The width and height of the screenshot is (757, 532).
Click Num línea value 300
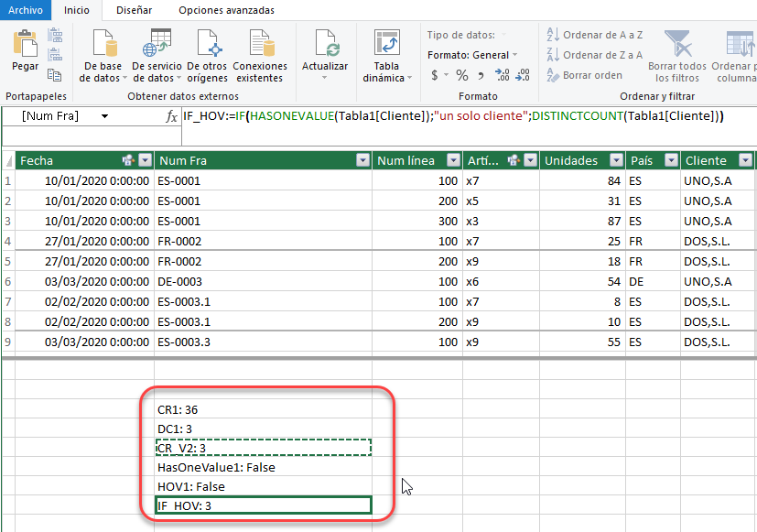(417, 221)
